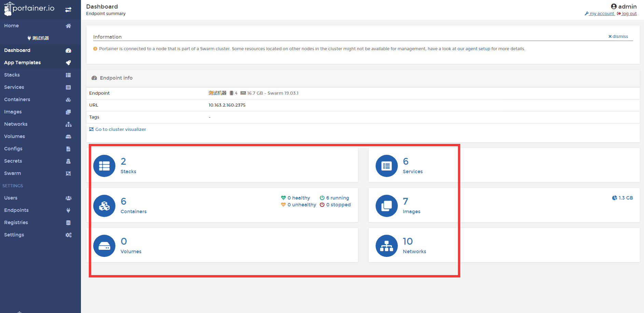Viewport: 644px width, 313px height.
Task: Click the Stacks tile round icon
Action: [x=104, y=166]
